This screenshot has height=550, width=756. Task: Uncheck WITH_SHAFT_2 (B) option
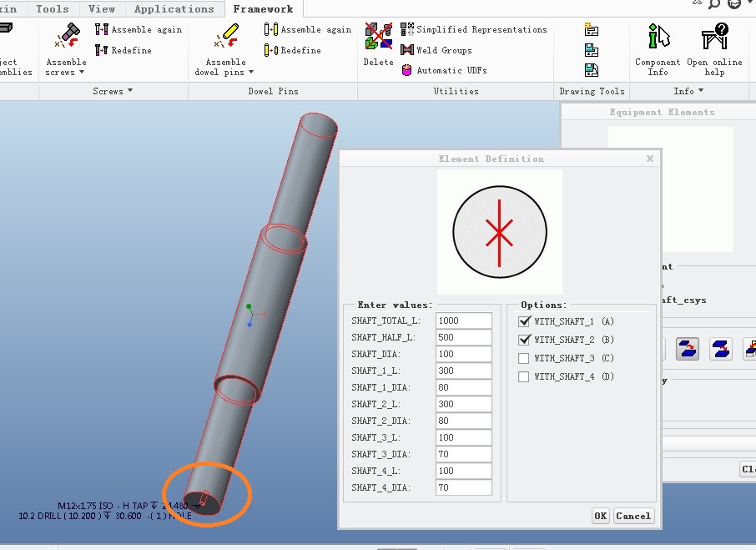click(524, 340)
